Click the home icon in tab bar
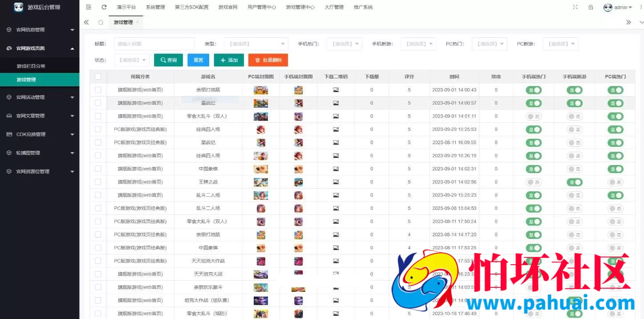Image resolution: width=644 pixels, height=319 pixels. (x=101, y=22)
